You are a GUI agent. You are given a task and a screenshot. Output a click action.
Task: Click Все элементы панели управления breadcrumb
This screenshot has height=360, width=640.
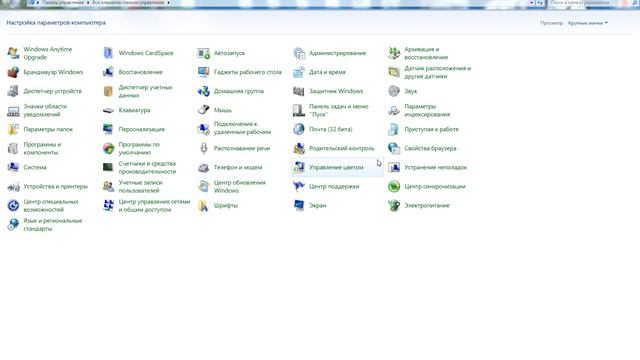[x=128, y=2]
